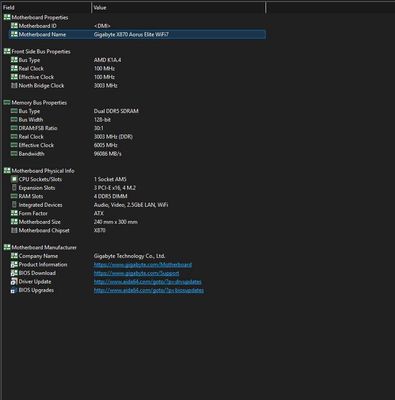This screenshot has width=395, height=400.
Task: Click the 30:1 DRAM:FSB ratio value
Action: [99, 128]
